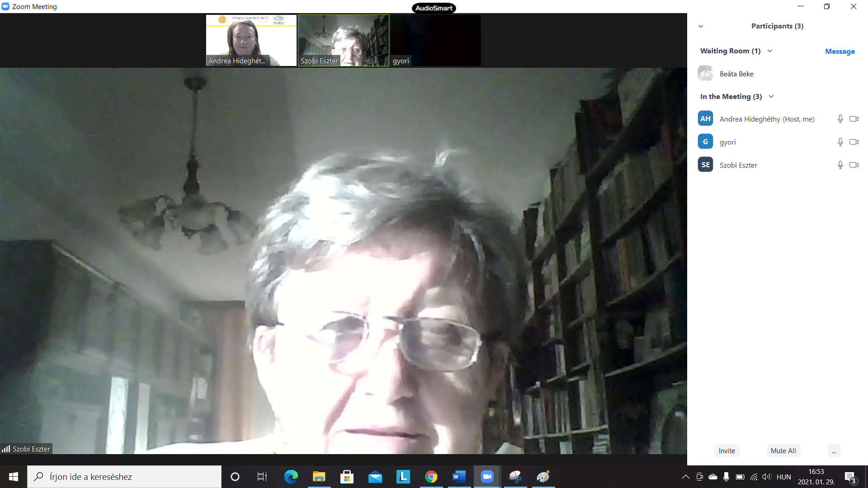The height and width of the screenshot is (488, 868).
Task: Click Andrea Hideghéthy's video camera icon
Action: click(854, 119)
